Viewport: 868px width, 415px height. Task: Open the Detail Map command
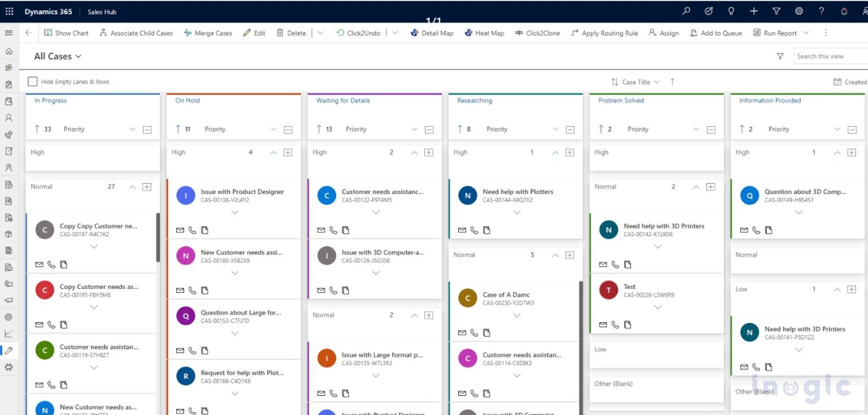coord(432,33)
